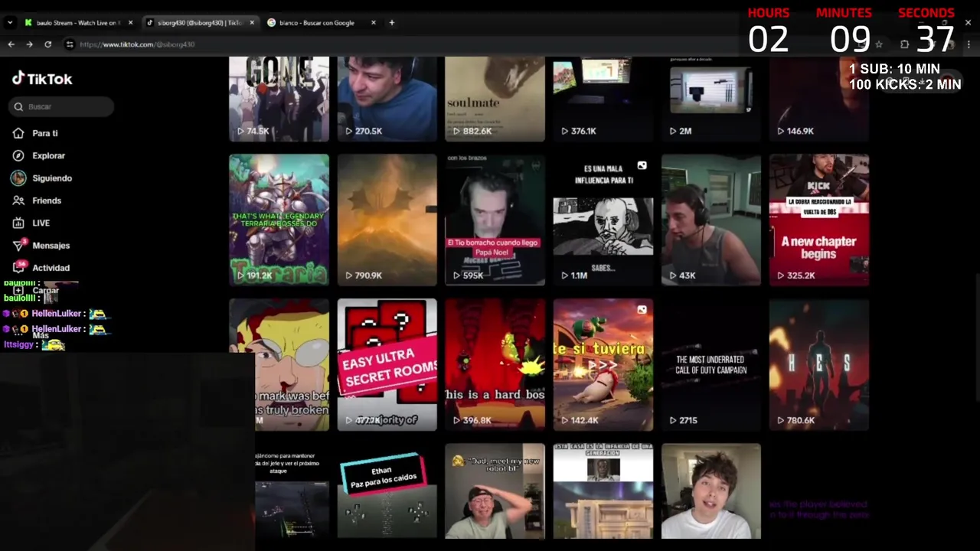980x551 pixels.
Task: Open the video with 146.9K views
Action: coord(819,99)
